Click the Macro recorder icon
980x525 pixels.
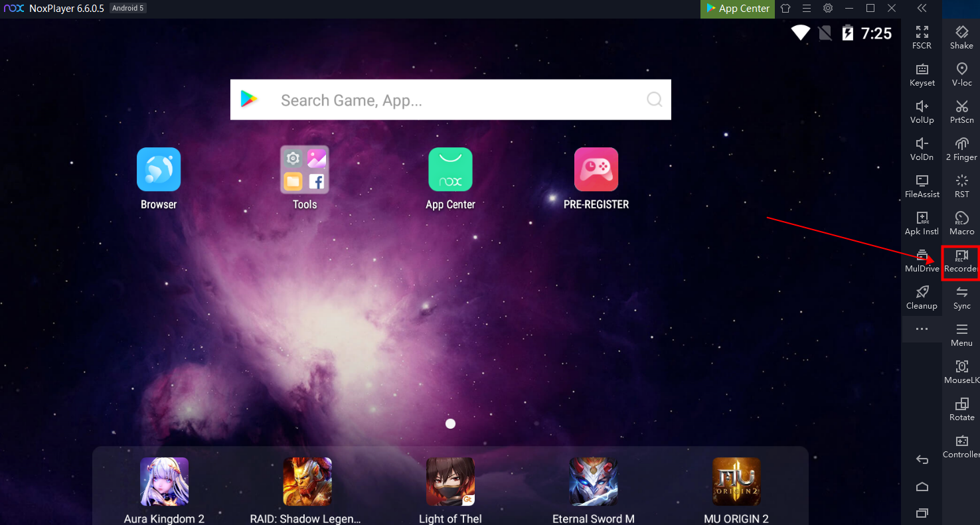tap(961, 223)
